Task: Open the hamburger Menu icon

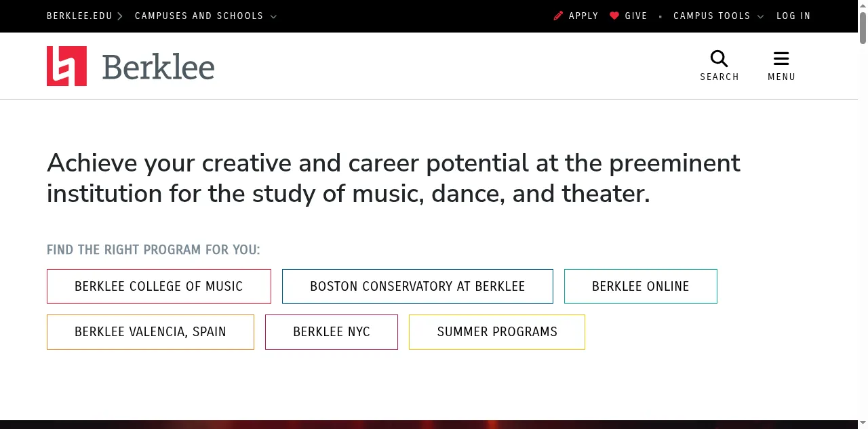Action: [781, 59]
